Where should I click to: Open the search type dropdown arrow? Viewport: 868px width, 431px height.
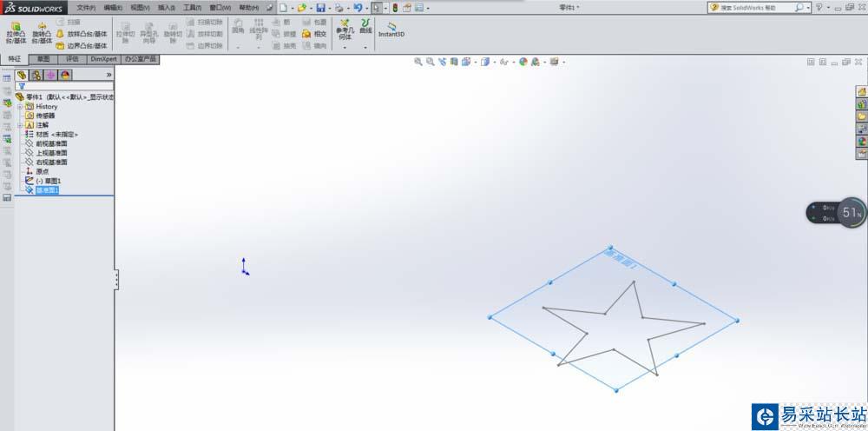(x=809, y=8)
